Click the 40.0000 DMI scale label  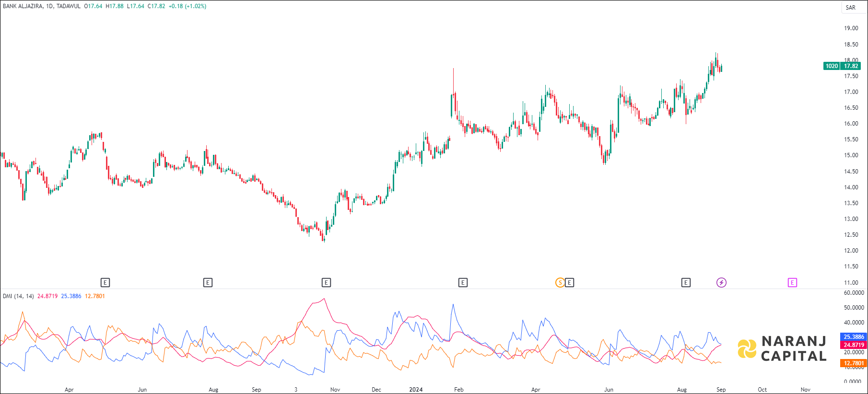(854, 323)
